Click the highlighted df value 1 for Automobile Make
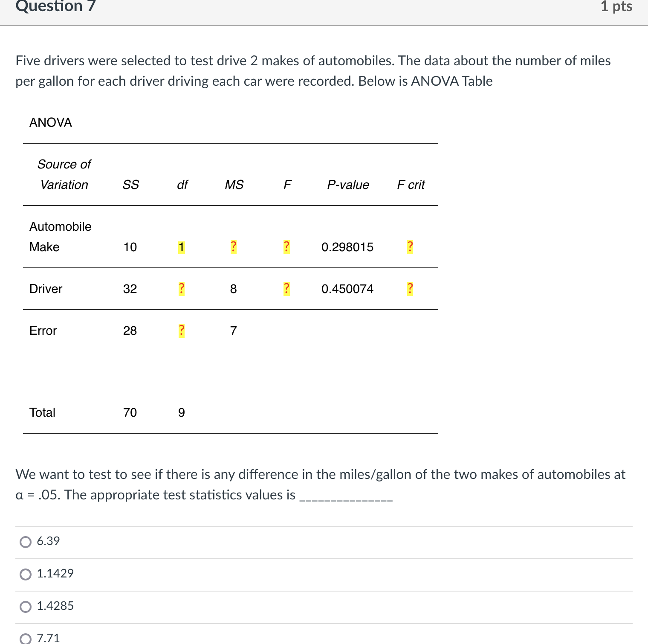Image resolution: width=648 pixels, height=644 pixels. 182,247
